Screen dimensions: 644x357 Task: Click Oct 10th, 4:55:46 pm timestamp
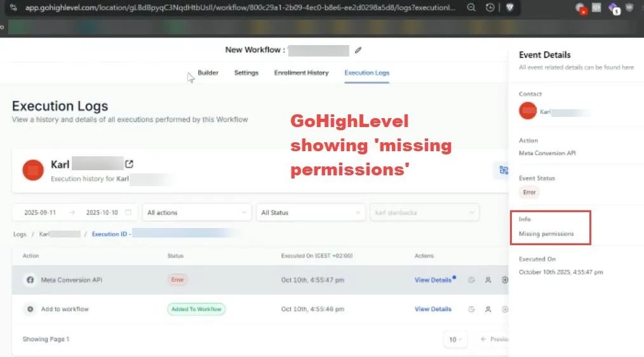point(312,309)
